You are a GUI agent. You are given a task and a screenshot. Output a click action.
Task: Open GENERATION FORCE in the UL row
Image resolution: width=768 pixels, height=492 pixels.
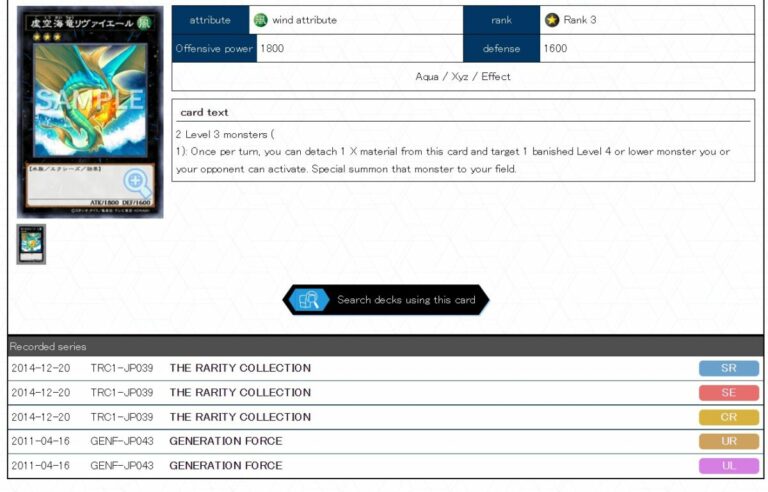[x=226, y=466]
